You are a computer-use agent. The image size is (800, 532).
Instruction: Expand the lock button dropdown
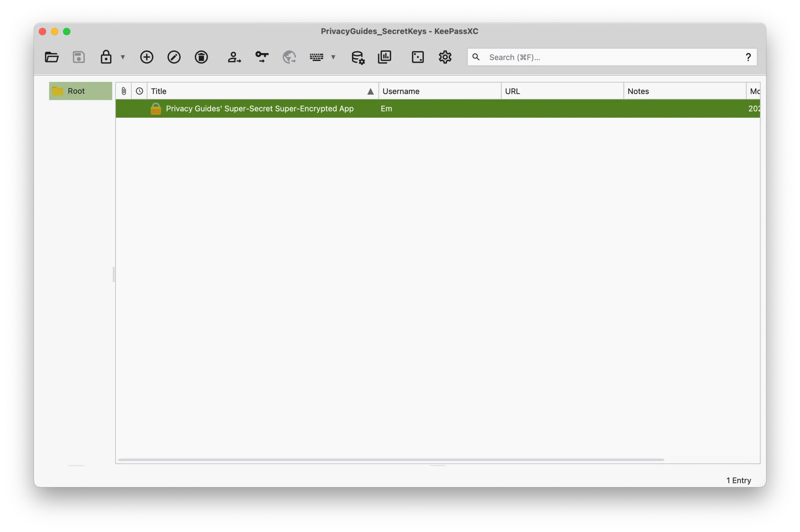click(123, 57)
